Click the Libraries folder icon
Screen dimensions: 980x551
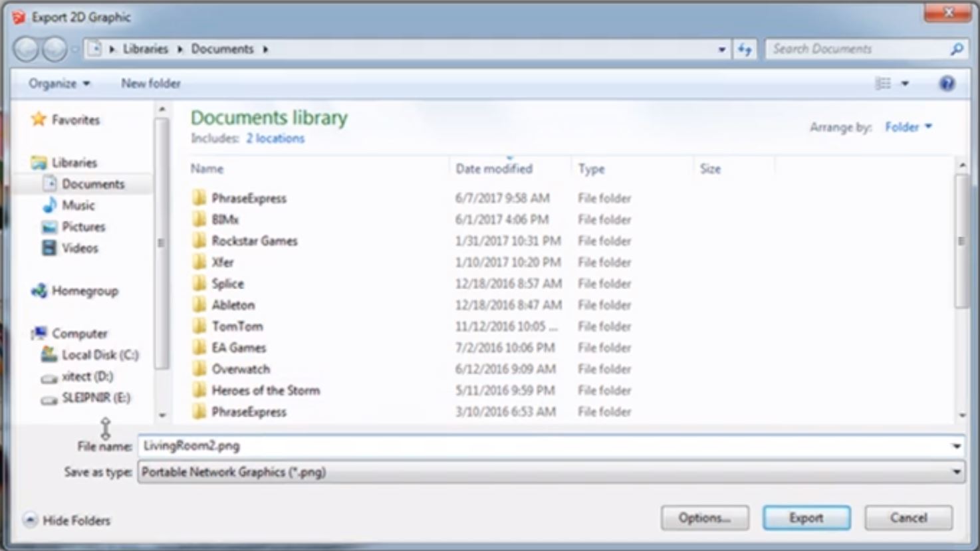coord(39,163)
